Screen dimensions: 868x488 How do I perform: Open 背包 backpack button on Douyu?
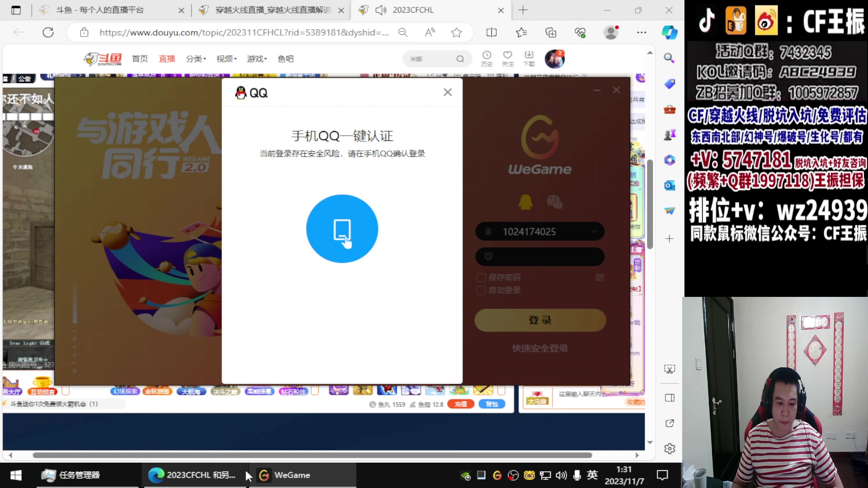coord(492,404)
